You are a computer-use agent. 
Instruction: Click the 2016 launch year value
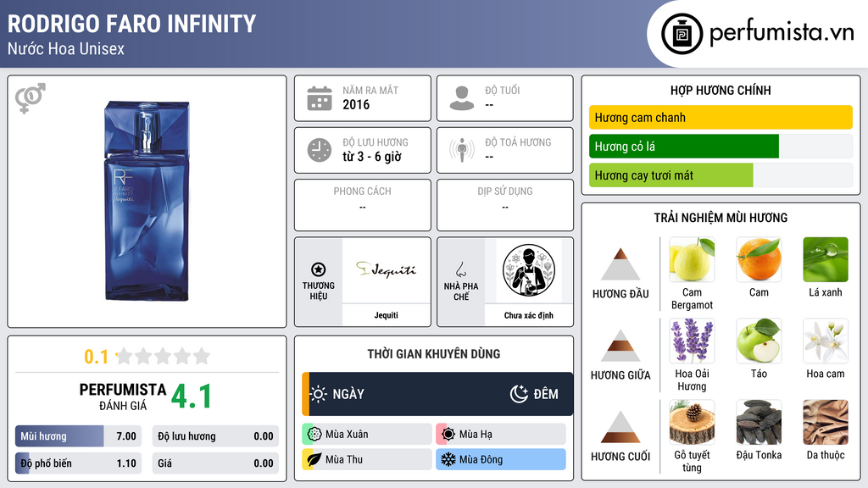[x=356, y=104]
